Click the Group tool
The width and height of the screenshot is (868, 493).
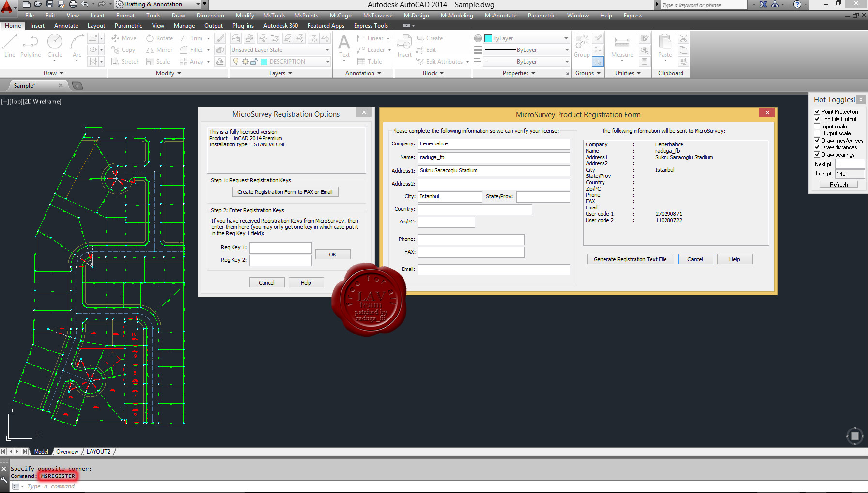pos(582,46)
